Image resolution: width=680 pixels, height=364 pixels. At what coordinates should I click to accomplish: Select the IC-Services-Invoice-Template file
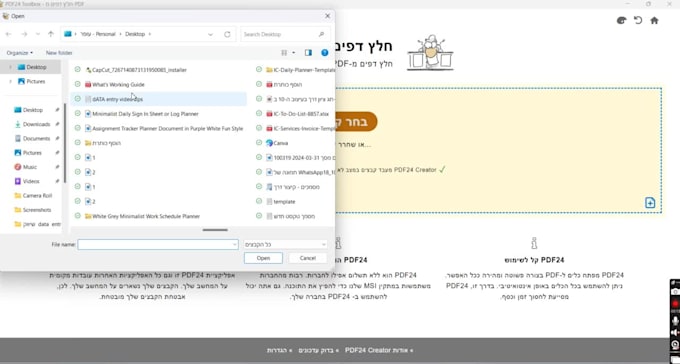point(300,129)
